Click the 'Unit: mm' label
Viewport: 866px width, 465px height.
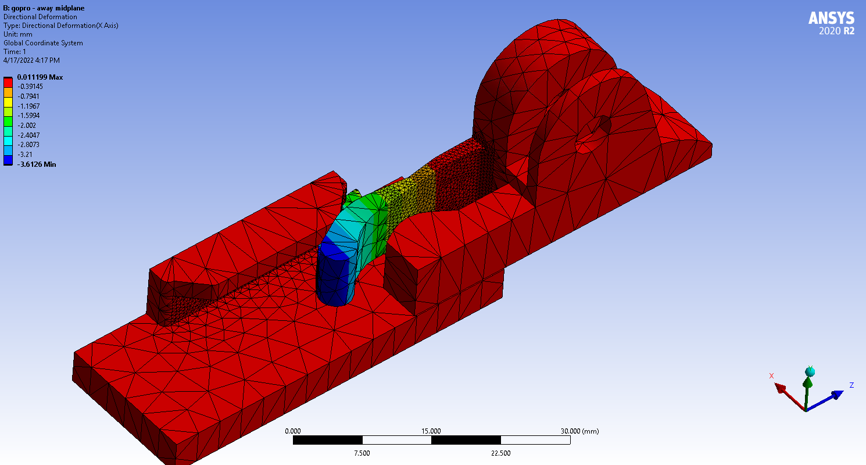18,34
